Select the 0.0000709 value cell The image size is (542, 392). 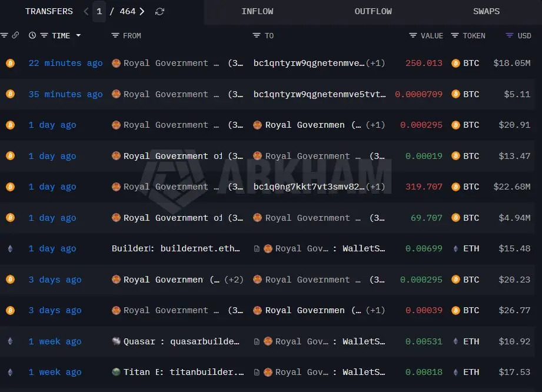[418, 94]
